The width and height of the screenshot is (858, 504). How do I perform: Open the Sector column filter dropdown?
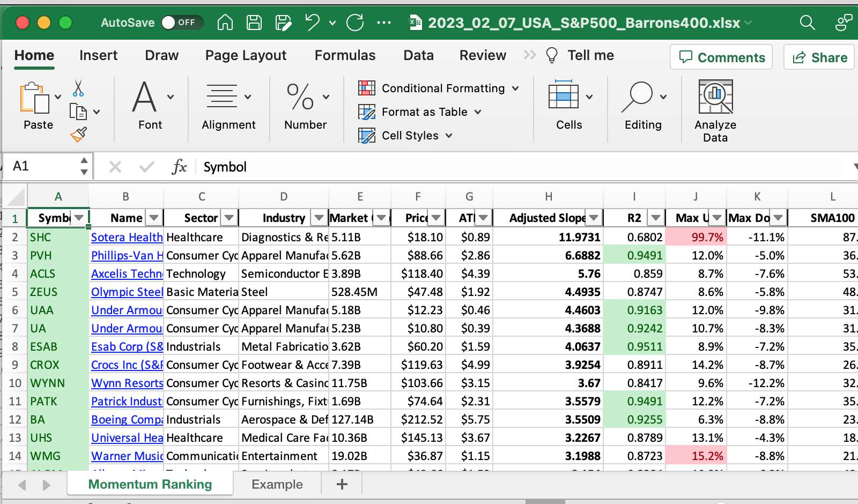click(x=229, y=218)
